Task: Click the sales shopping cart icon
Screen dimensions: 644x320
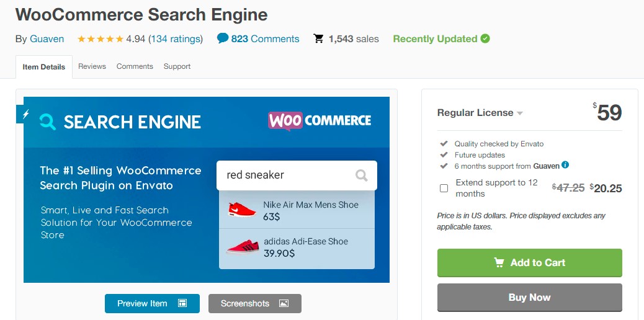Action: tap(319, 38)
